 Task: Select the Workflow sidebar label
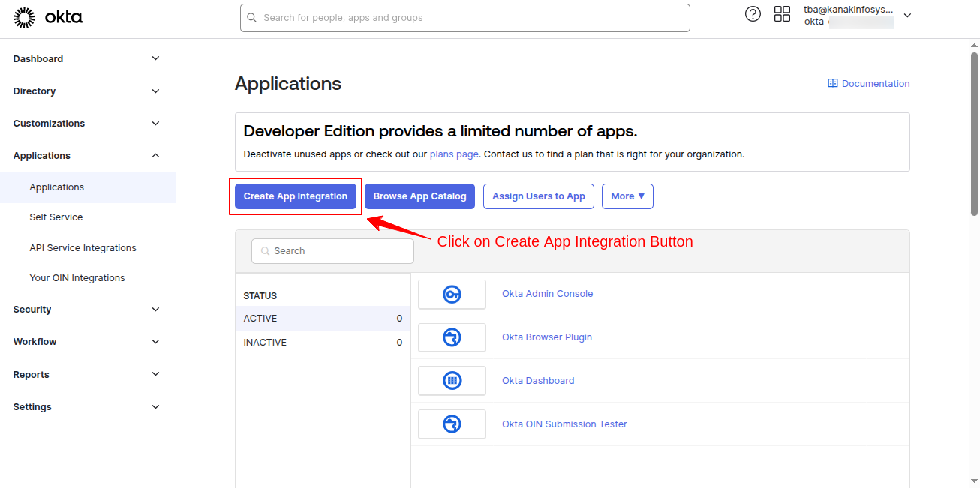pos(35,342)
